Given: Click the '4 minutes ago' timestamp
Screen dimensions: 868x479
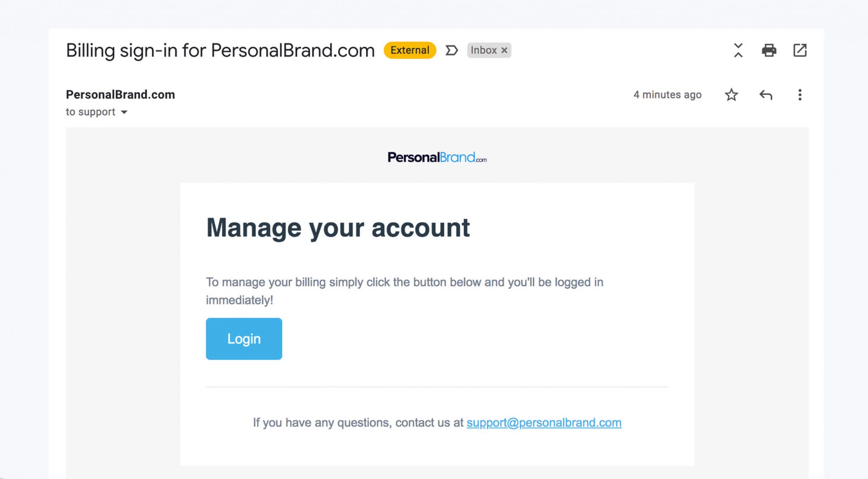Looking at the screenshot, I should tap(667, 95).
